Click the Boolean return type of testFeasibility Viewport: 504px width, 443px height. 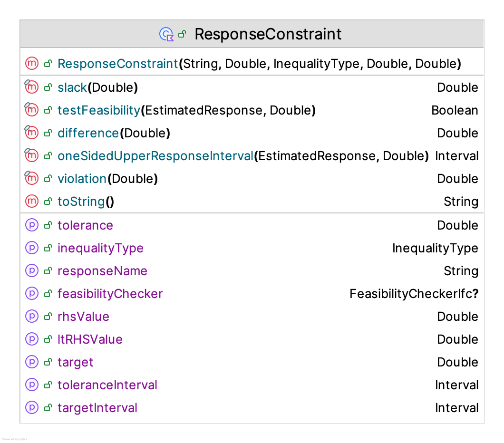click(x=455, y=110)
